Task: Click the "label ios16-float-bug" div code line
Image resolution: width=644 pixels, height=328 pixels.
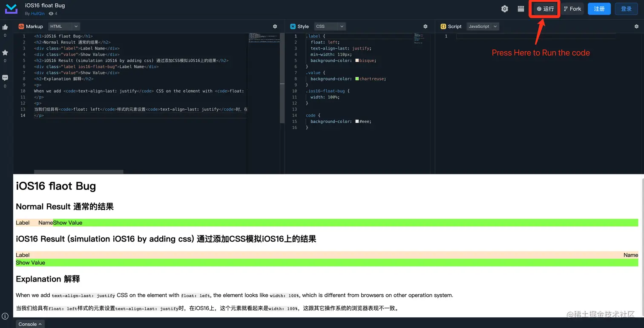Action: (x=96, y=67)
